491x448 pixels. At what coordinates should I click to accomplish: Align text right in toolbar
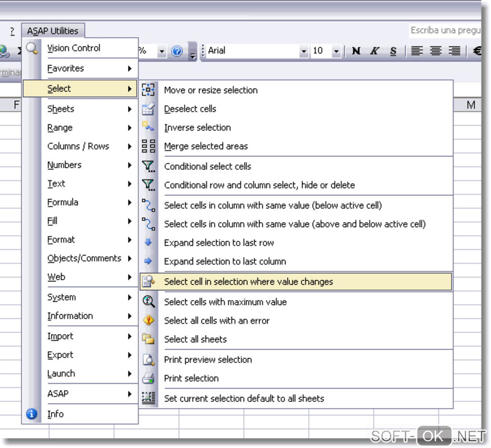pyautogui.click(x=454, y=51)
